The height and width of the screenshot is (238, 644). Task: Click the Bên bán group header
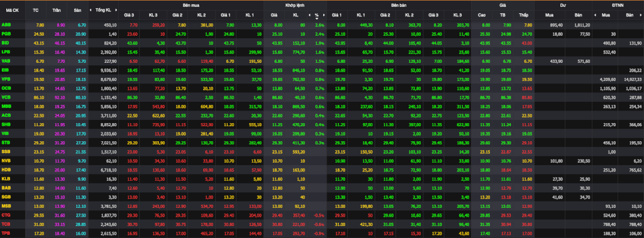[x=399, y=6]
